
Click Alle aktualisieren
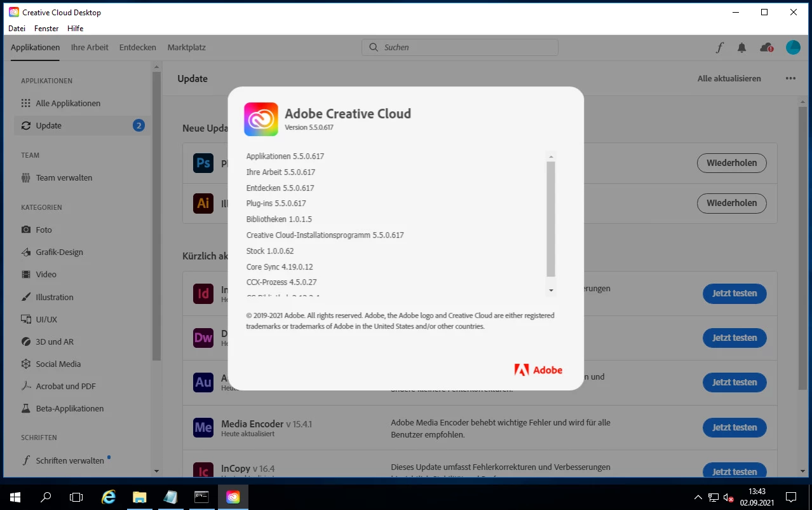[729, 78]
